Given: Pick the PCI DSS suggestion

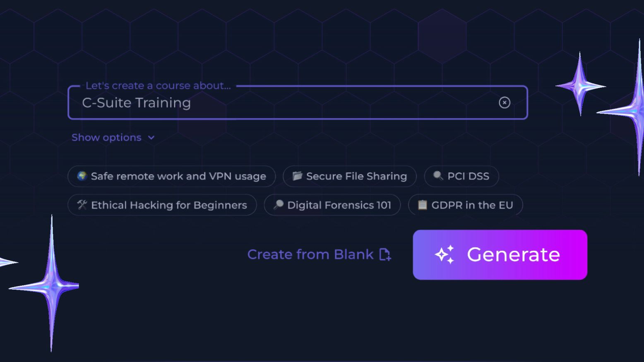Looking at the screenshot, I should click(x=461, y=176).
